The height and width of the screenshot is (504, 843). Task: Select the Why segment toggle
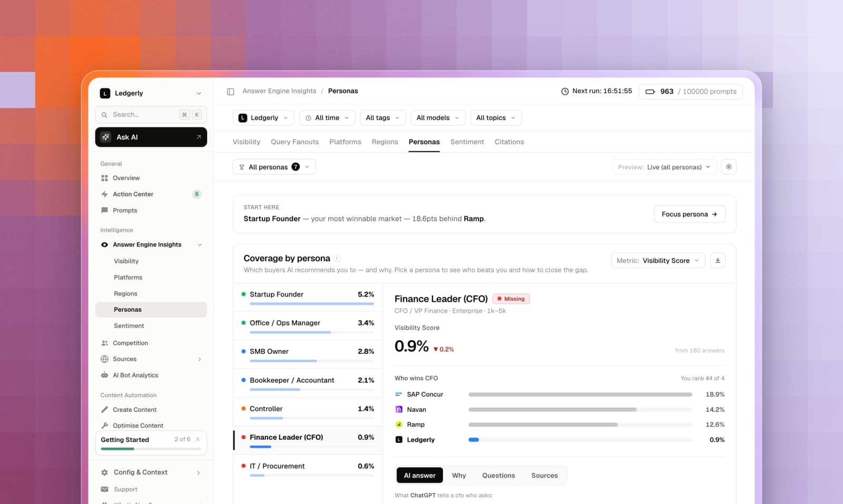click(459, 476)
